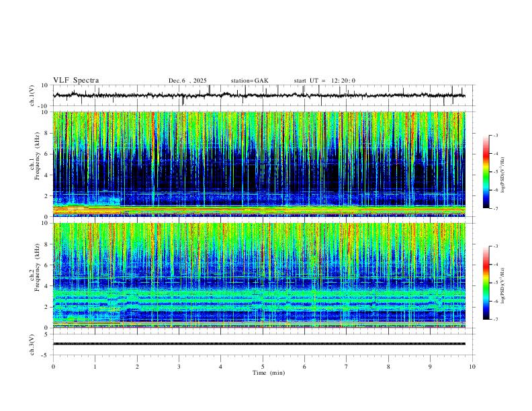Click the "-7" label on ch.2 colorbar
Screen dimensions: 532x411
[x=496, y=319]
